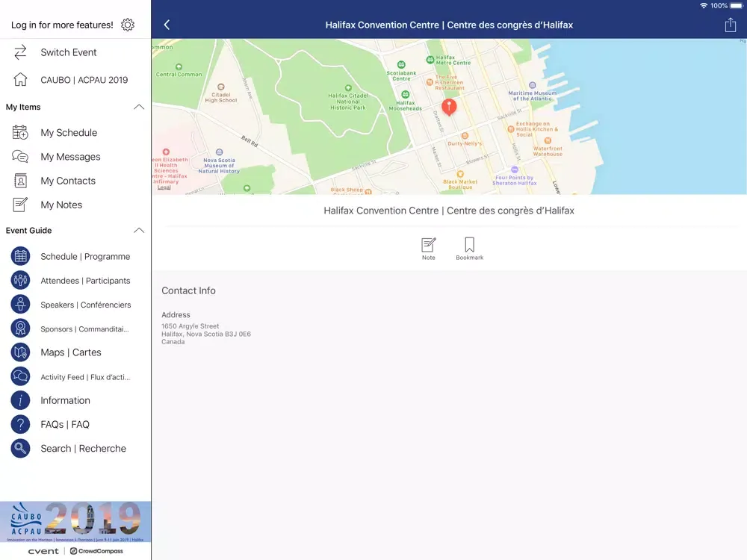Click 'Log in for more features!'

point(63,25)
